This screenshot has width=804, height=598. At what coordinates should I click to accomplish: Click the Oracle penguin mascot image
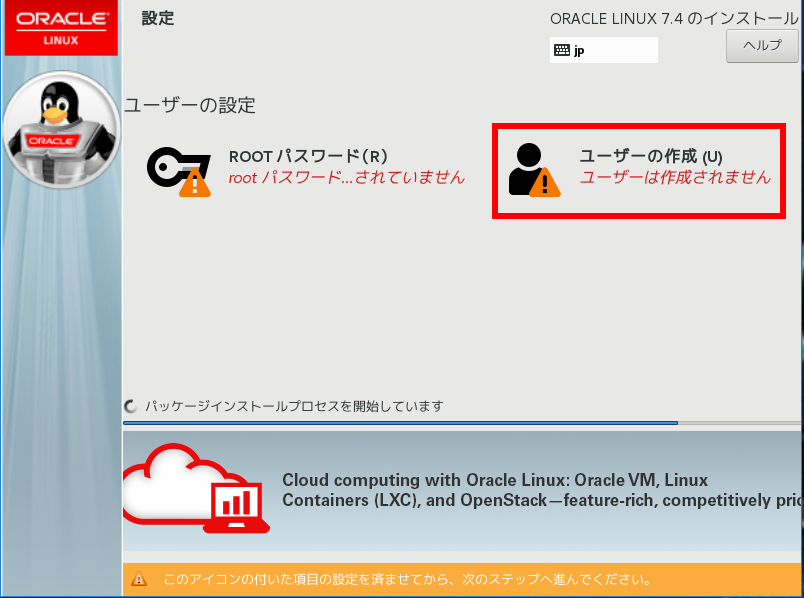pos(61,130)
